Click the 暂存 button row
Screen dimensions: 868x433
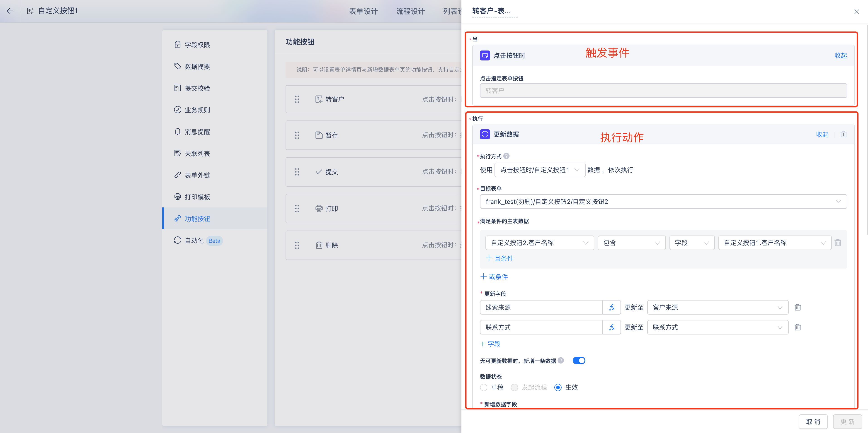pyautogui.click(x=373, y=135)
